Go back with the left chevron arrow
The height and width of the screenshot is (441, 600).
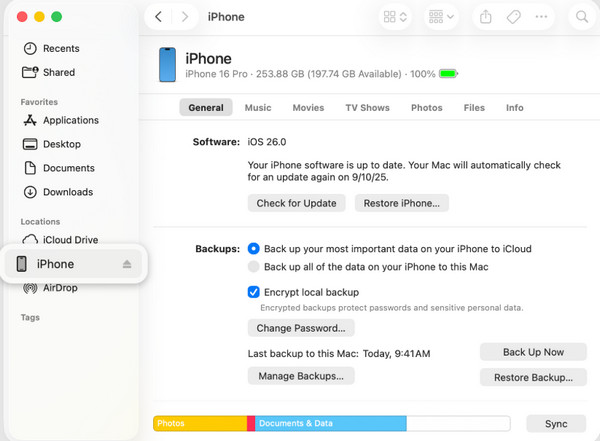click(158, 17)
